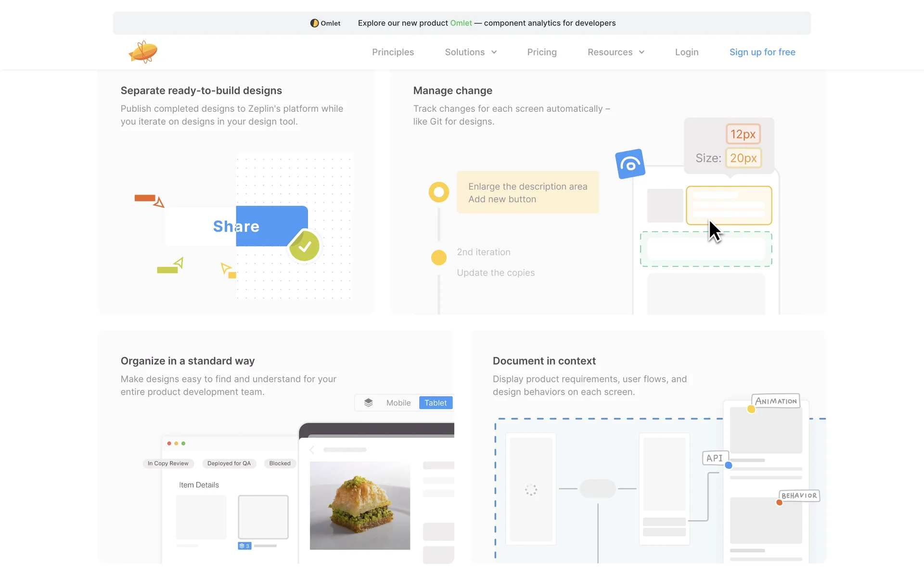The height and width of the screenshot is (578, 924).
Task: Select the Mobile toggle option
Action: 398,403
